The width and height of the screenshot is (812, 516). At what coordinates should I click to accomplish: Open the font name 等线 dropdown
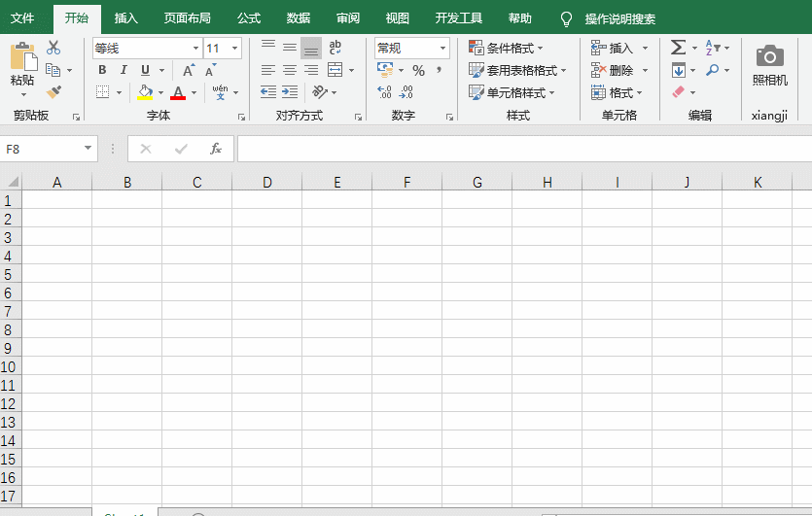tap(195, 48)
